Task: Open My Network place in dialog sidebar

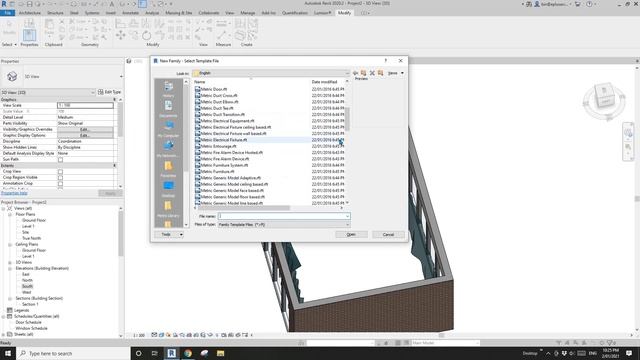Action: coord(168,149)
